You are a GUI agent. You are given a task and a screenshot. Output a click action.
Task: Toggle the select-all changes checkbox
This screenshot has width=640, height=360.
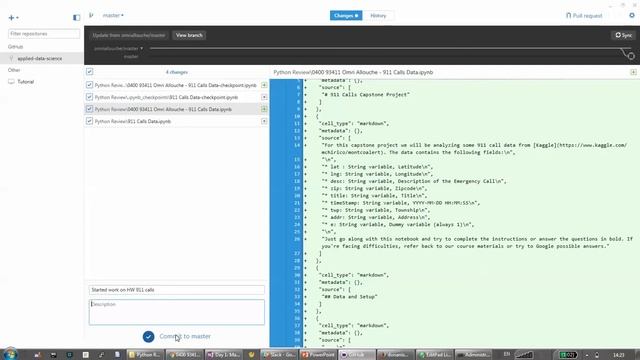click(x=89, y=72)
